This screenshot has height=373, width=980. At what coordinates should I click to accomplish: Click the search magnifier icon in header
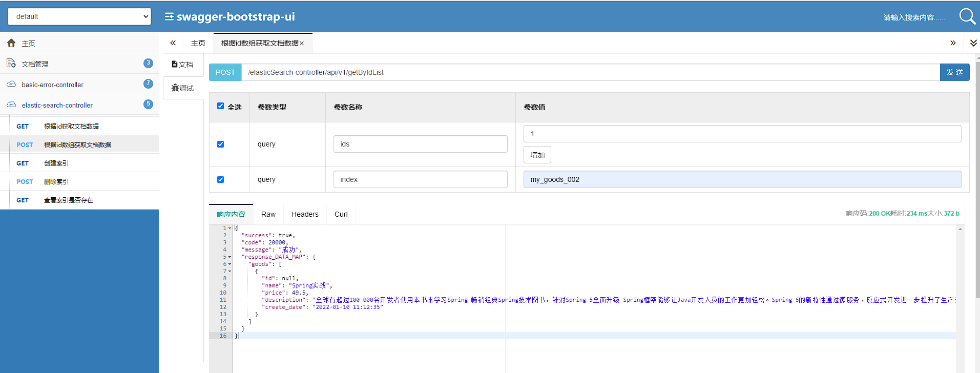967,16
